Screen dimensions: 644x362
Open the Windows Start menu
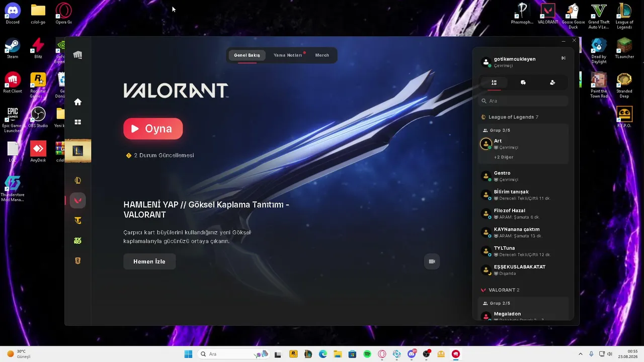[x=188, y=354]
